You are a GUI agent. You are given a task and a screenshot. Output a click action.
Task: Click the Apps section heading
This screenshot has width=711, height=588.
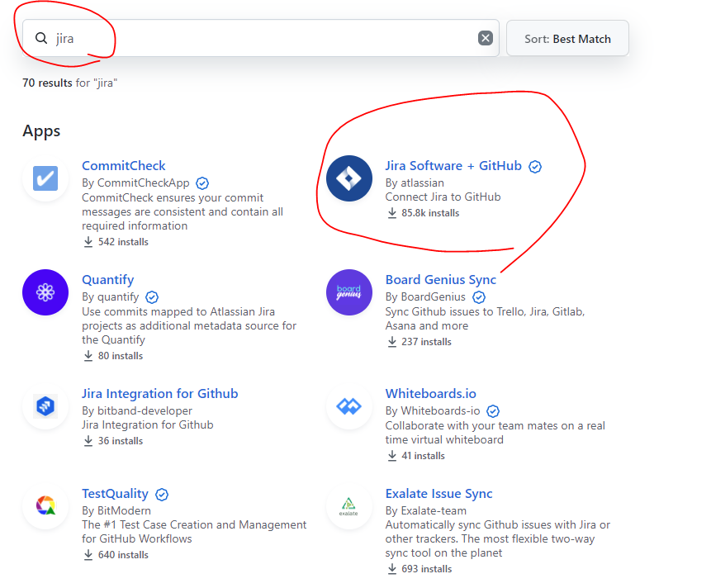click(x=41, y=131)
